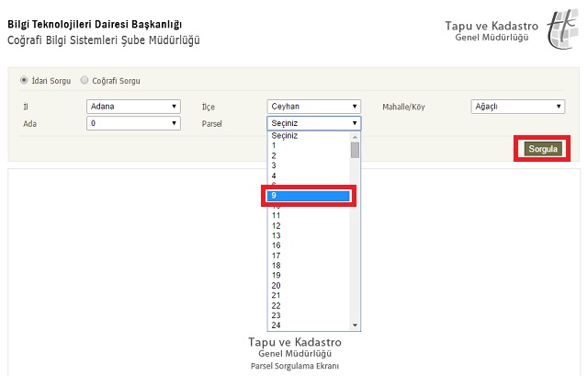
Task: Click the Parsel Sorgulama Ekranı caption
Action: pos(295,366)
